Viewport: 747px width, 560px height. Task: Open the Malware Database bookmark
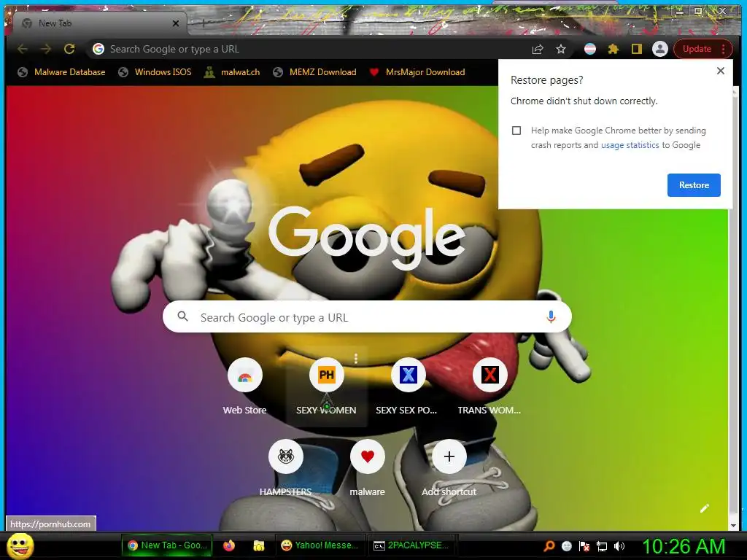coord(61,72)
